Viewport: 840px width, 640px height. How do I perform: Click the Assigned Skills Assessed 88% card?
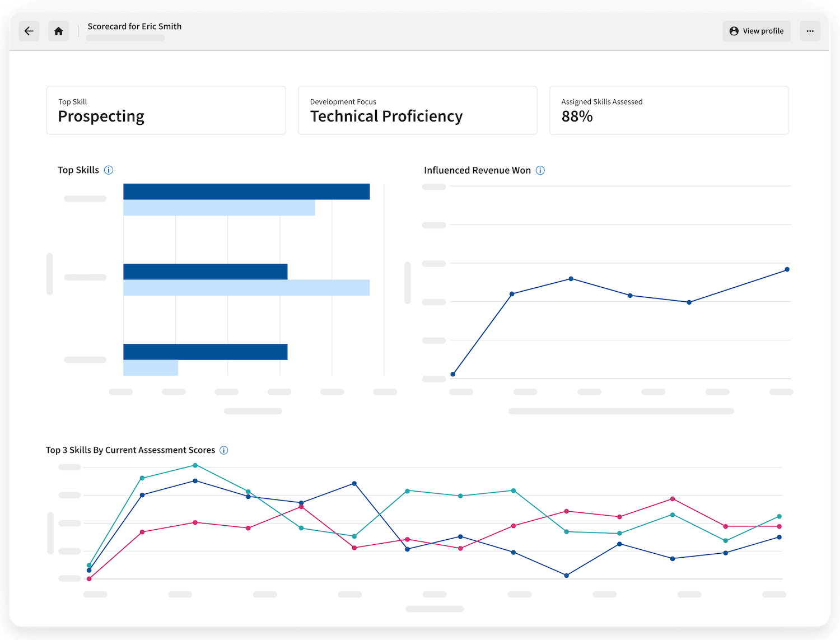point(669,110)
